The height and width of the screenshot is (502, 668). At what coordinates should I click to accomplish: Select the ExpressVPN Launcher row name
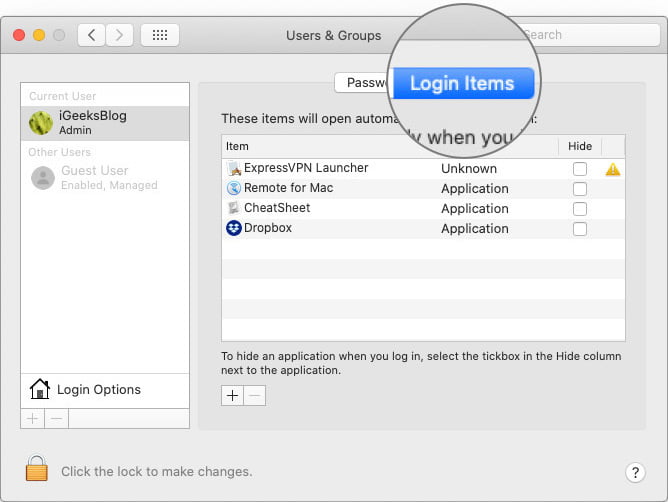coord(306,168)
